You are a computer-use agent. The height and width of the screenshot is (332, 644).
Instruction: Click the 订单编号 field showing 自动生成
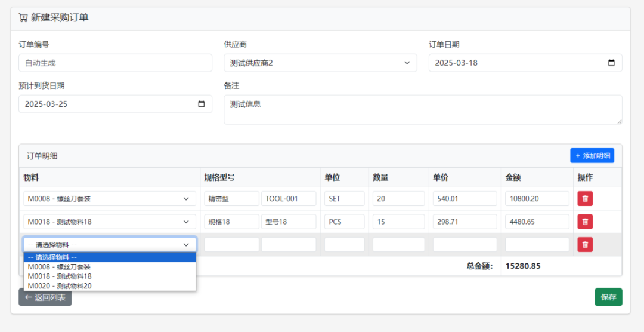point(116,63)
